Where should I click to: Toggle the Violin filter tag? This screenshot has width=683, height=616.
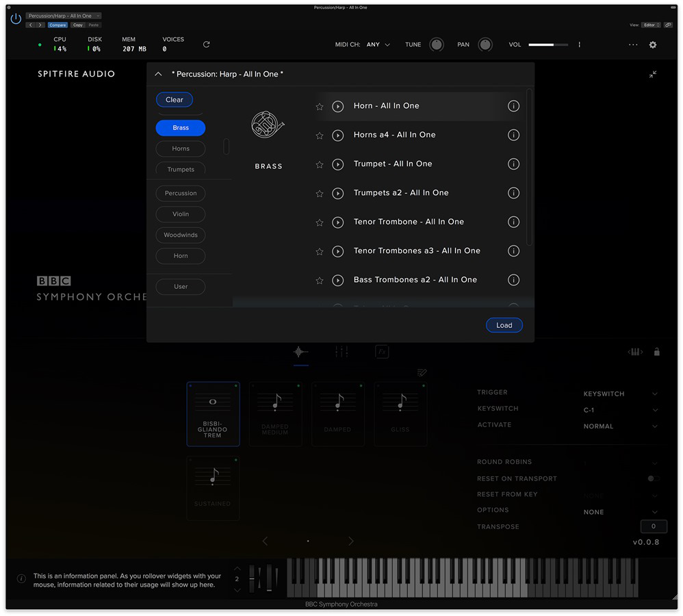click(x=181, y=214)
